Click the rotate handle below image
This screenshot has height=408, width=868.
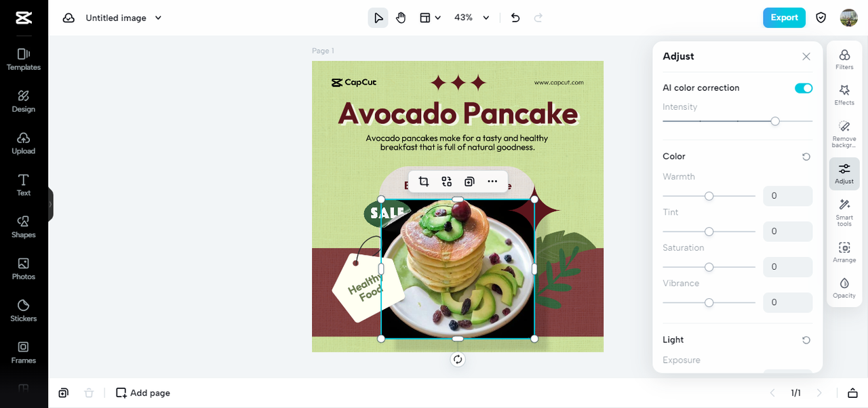point(458,359)
